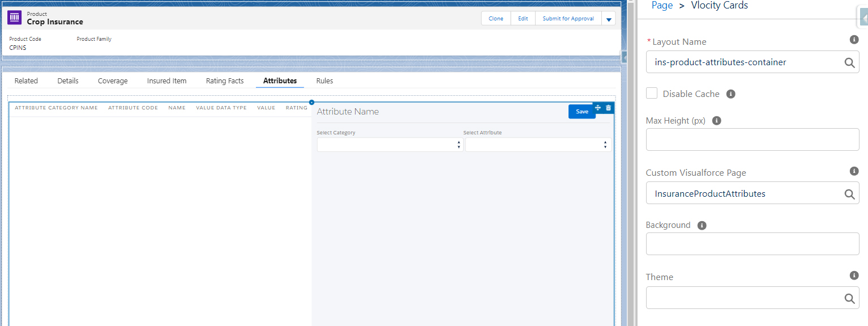Click the purple Product object icon

14,18
